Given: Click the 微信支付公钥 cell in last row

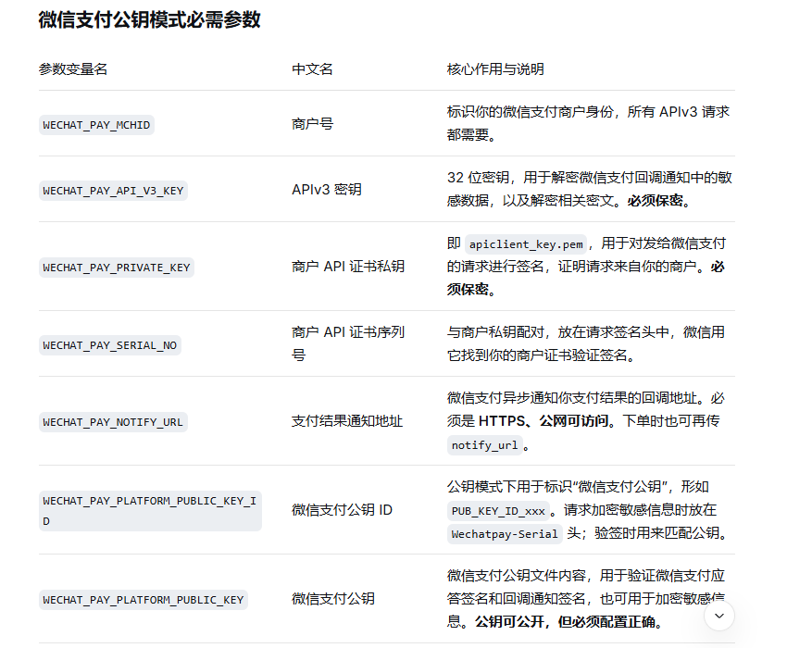Looking at the screenshot, I should pyautogui.click(x=333, y=599).
